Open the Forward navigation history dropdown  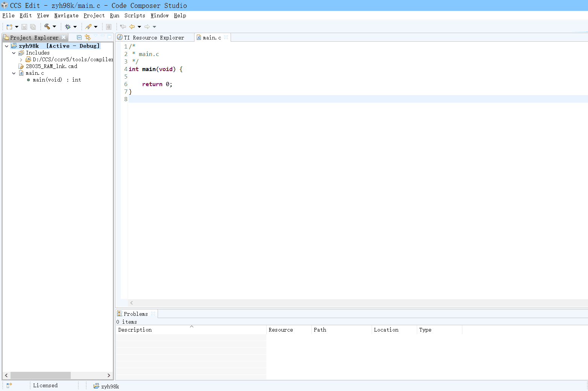click(x=154, y=27)
